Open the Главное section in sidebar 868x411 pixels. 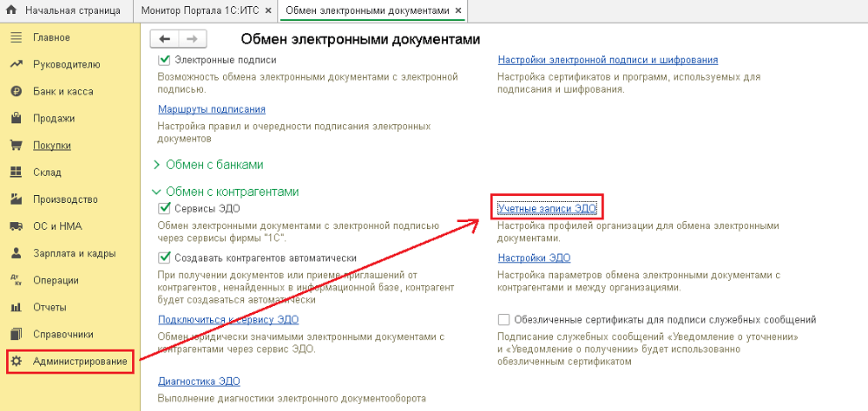tap(50, 37)
